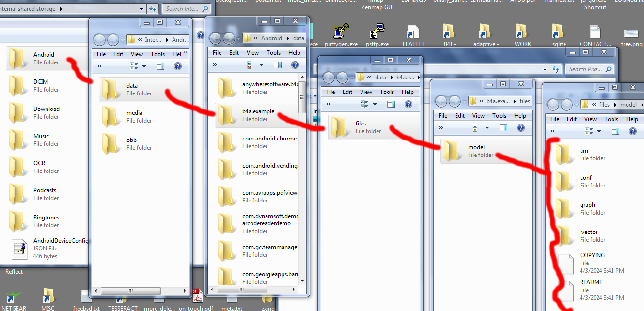
Task: Expand toolbar overflow chevron in Internal Android window
Action: [99, 66]
